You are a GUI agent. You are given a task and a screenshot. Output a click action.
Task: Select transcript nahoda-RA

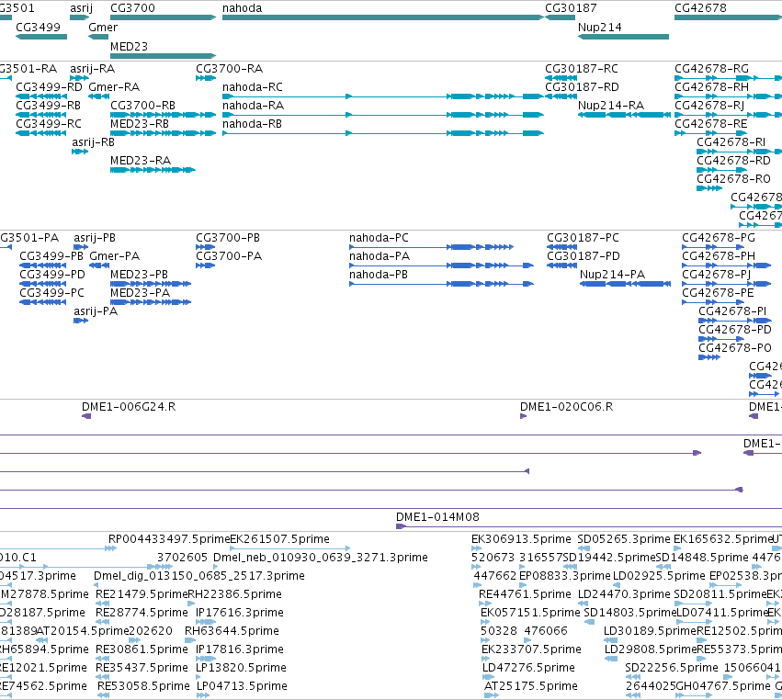[x=382, y=115]
